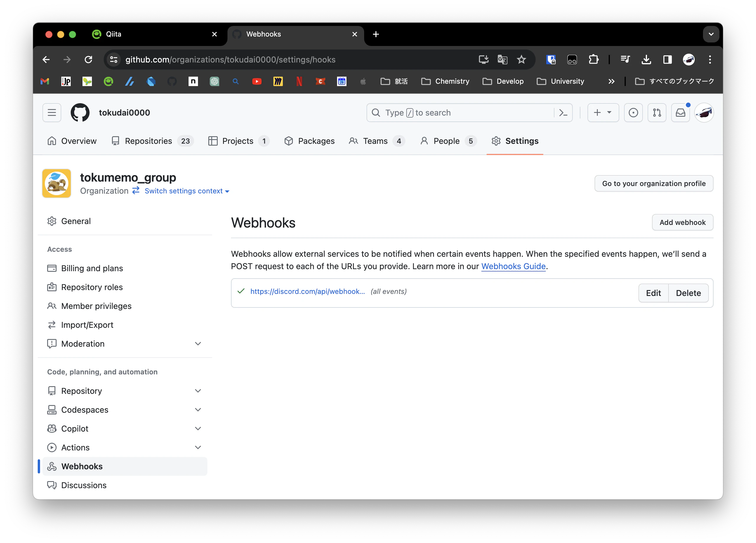Open the create new plus dropdown

tap(603, 113)
